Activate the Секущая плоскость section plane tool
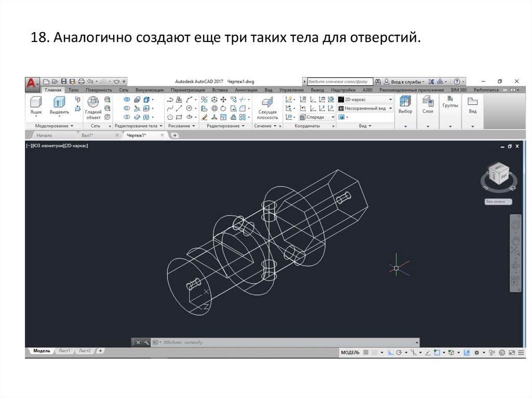 coord(267,107)
